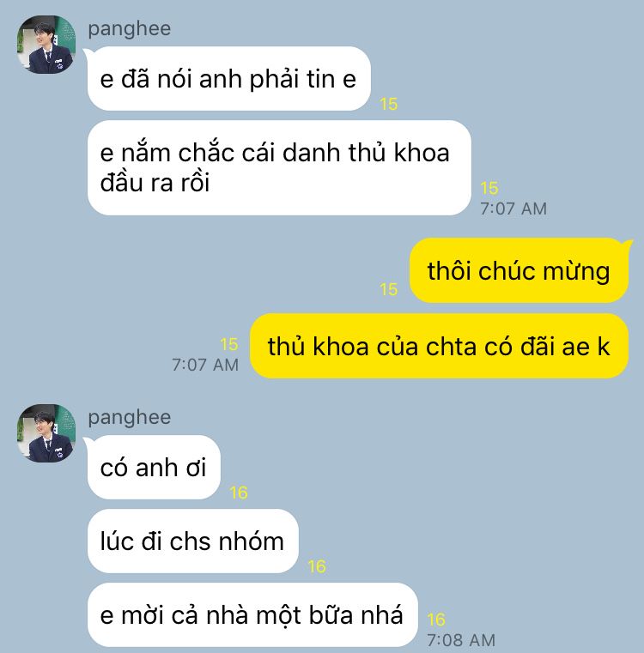Select yellow bubble 'thủ khoa của chta có đãi ae k'

439,346
